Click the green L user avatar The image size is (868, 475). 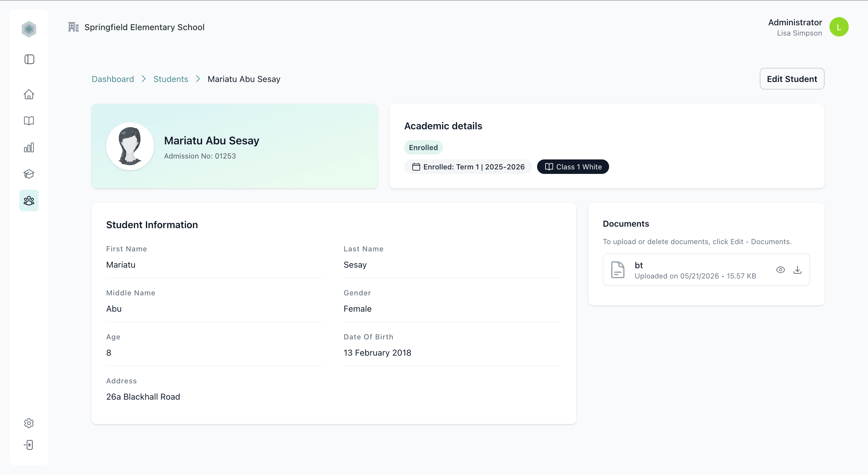click(x=839, y=27)
